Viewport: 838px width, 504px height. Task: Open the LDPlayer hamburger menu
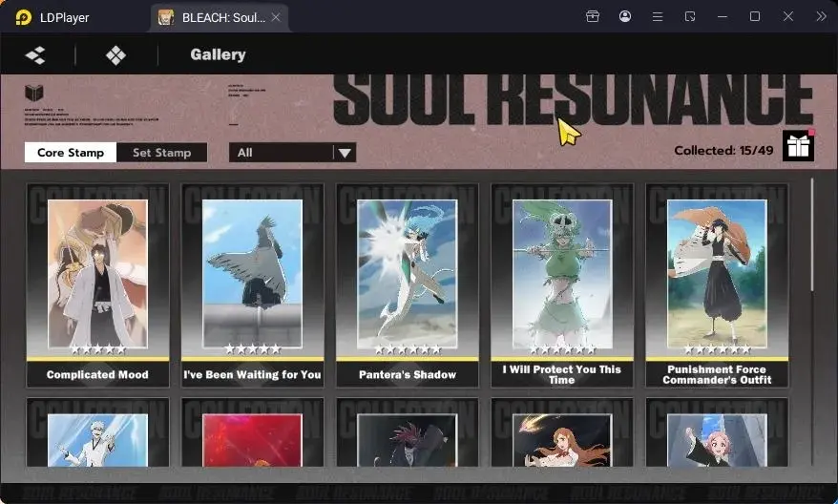[658, 17]
